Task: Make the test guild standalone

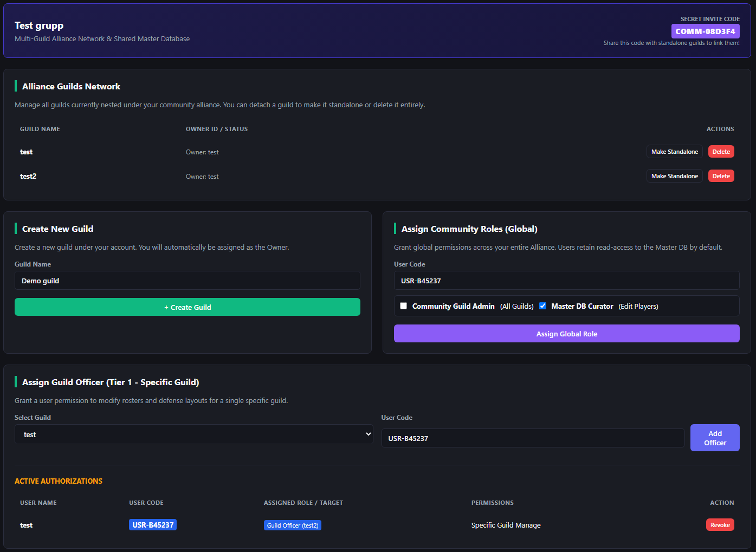Action: [x=675, y=152]
